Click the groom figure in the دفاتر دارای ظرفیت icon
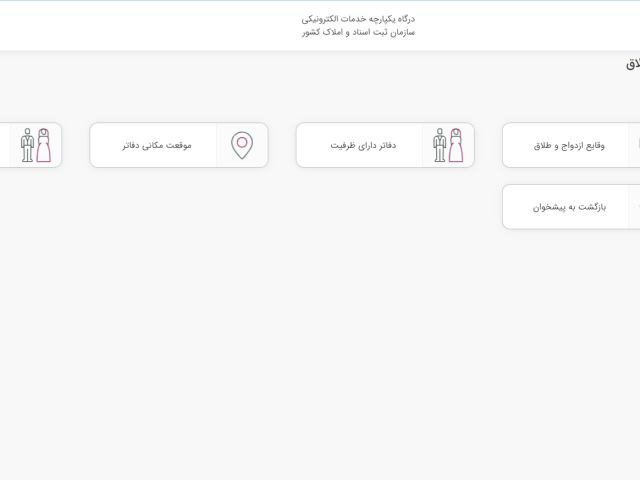 pyautogui.click(x=440, y=146)
